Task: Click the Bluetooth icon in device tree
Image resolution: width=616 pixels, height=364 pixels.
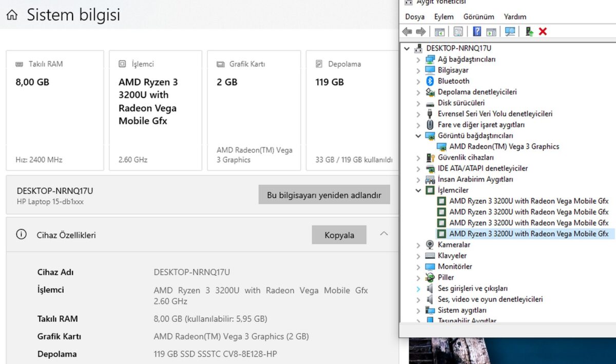Action: 430,81
